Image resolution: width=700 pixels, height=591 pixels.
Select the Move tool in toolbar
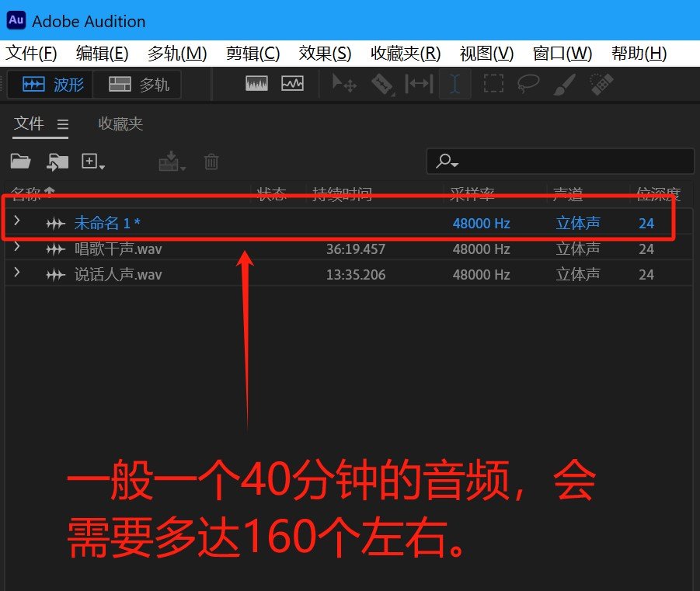(x=344, y=84)
